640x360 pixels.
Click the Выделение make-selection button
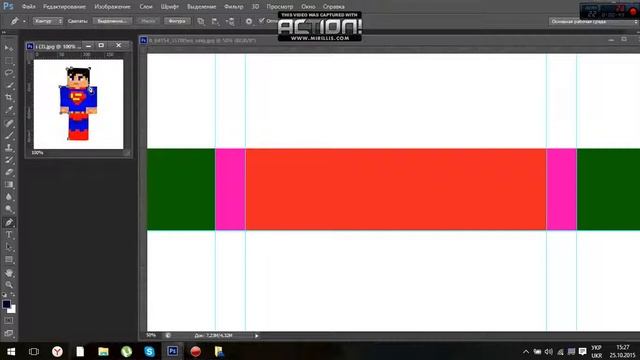(112, 21)
